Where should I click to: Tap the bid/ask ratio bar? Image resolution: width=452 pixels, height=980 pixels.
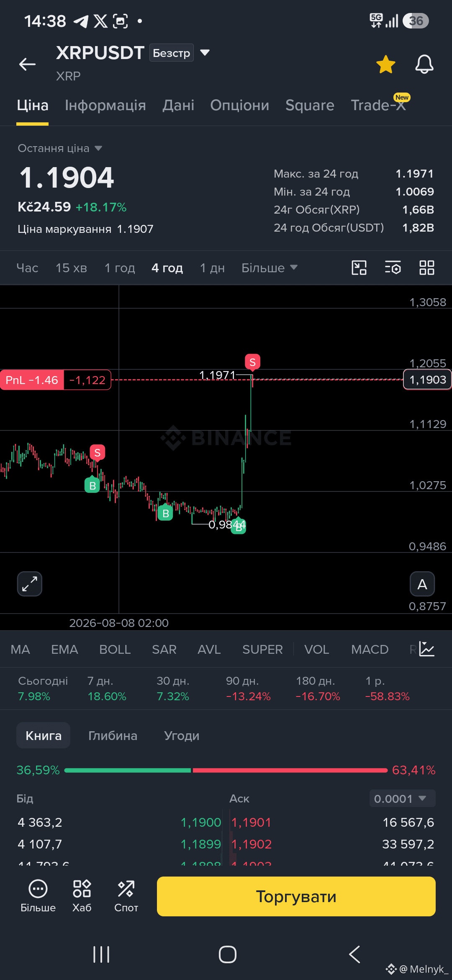(226, 770)
